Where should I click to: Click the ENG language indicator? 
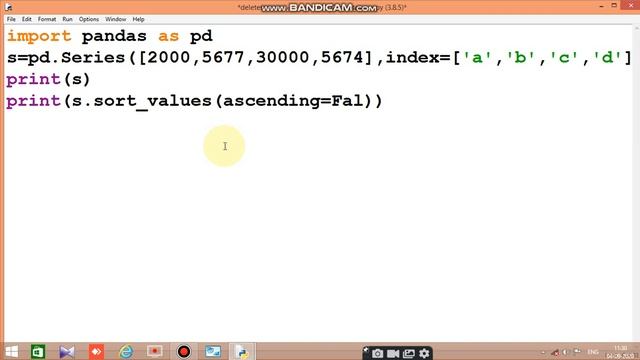[x=593, y=352]
